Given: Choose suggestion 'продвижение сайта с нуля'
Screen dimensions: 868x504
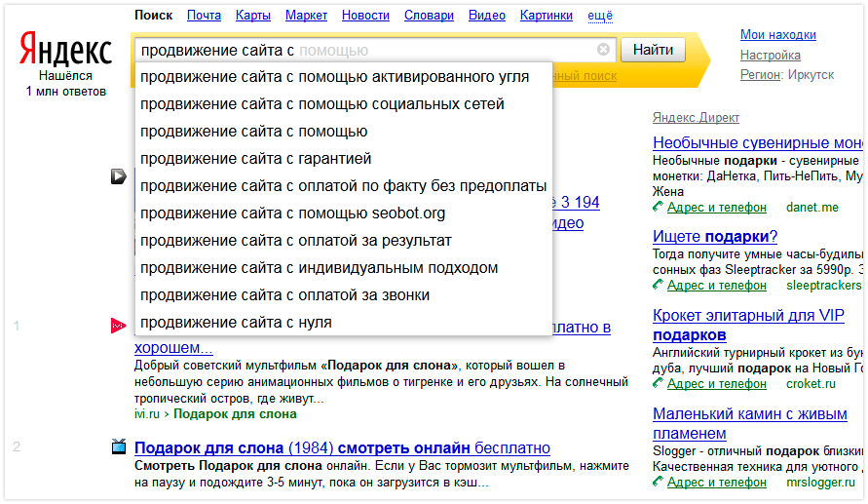Looking at the screenshot, I should coord(343,323).
